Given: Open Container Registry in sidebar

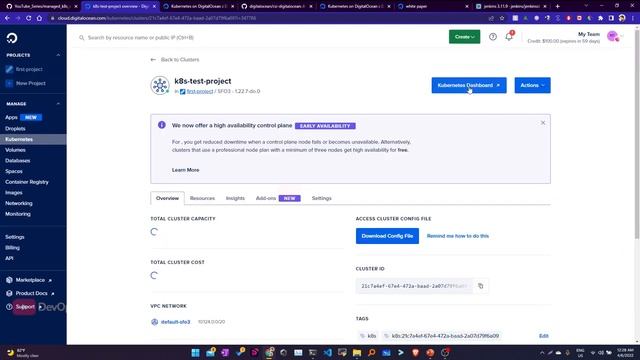Looking at the screenshot, I should (x=27, y=182).
